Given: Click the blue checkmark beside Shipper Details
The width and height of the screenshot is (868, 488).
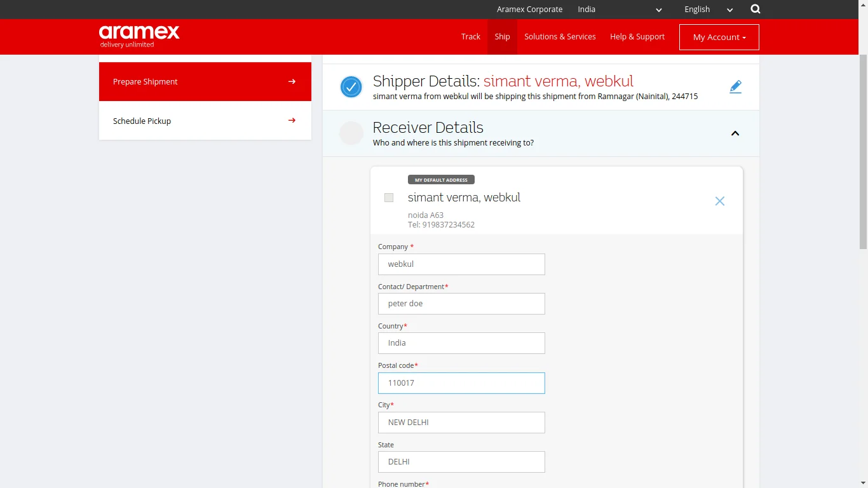Looking at the screenshot, I should click(351, 87).
